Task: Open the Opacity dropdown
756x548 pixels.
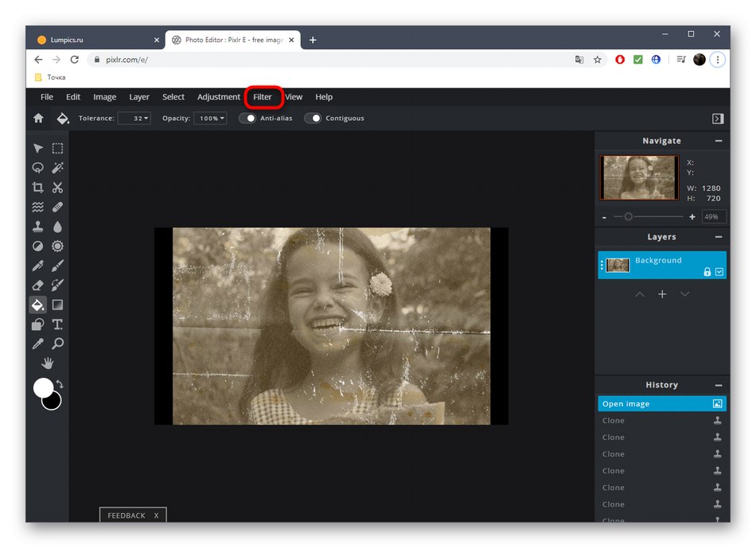Action: click(x=211, y=119)
